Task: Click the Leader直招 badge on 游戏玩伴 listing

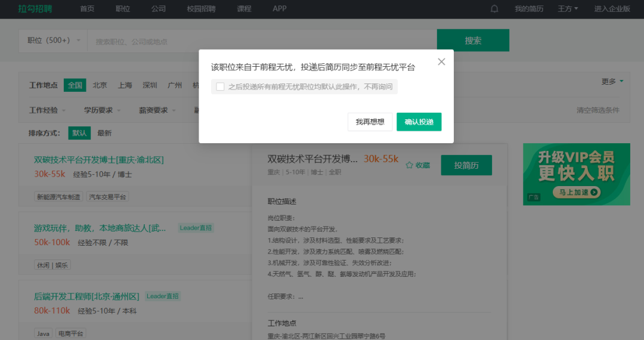Action: pos(196,228)
